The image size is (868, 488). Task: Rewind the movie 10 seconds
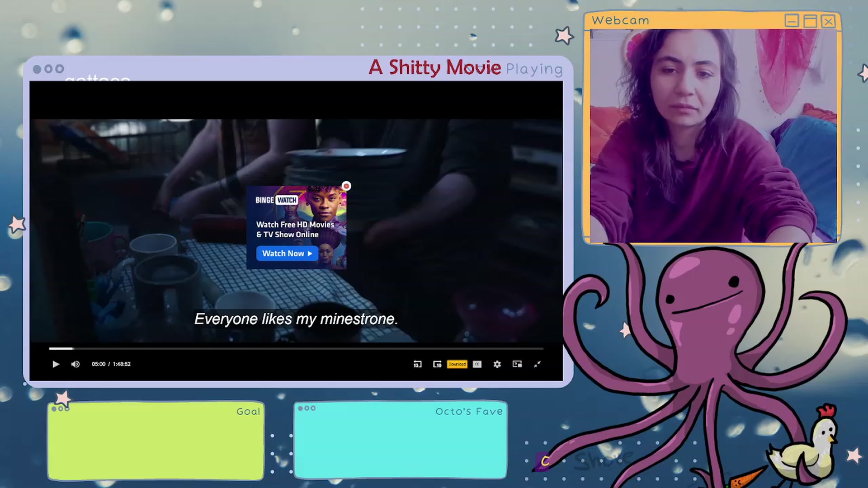pyautogui.click(x=417, y=364)
